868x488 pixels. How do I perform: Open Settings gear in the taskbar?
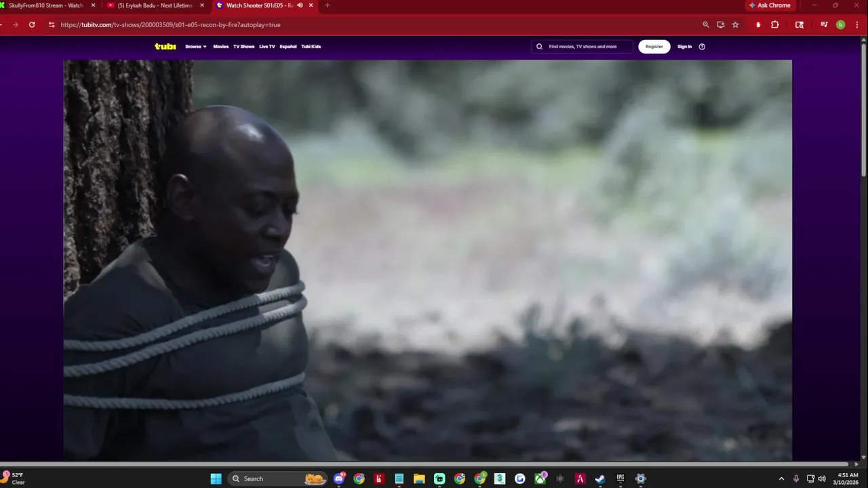point(640,479)
